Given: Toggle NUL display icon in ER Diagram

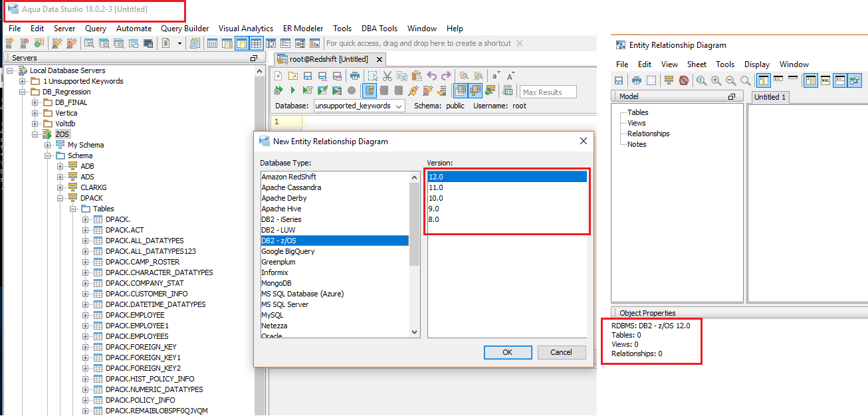Looking at the screenshot, I should coord(825,80).
